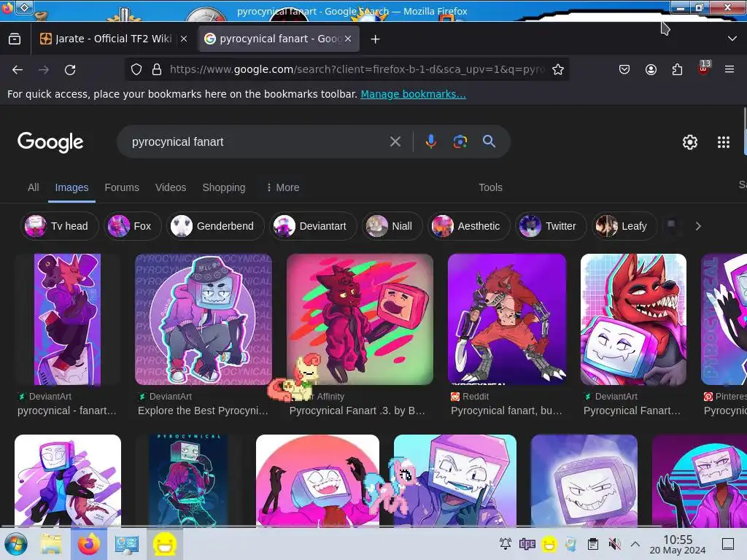This screenshot has height=560, width=747.
Task: List all tabs with the dropdown chevron
Action: click(732, 39)
